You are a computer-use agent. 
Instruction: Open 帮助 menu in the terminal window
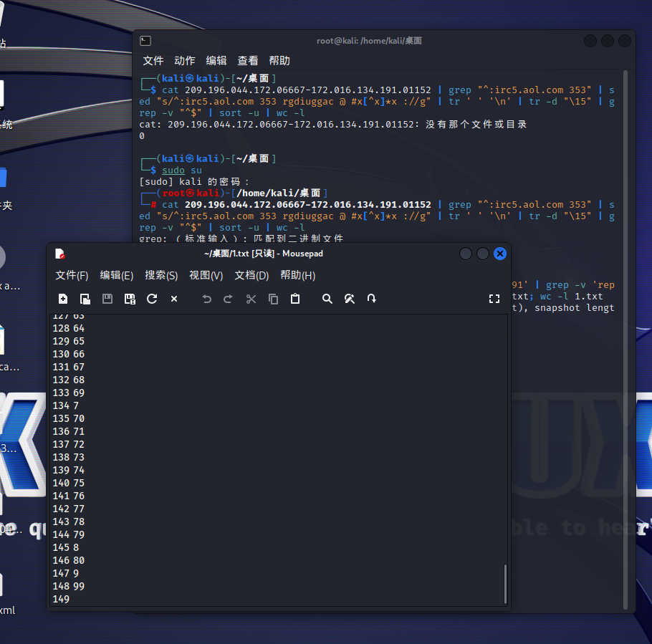click(x=279, y=61)
